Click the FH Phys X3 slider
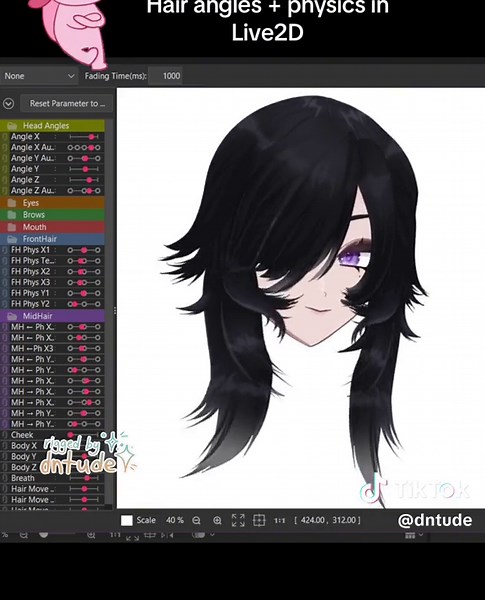Viewport: 485px width, 600px height. pos(84,282)
